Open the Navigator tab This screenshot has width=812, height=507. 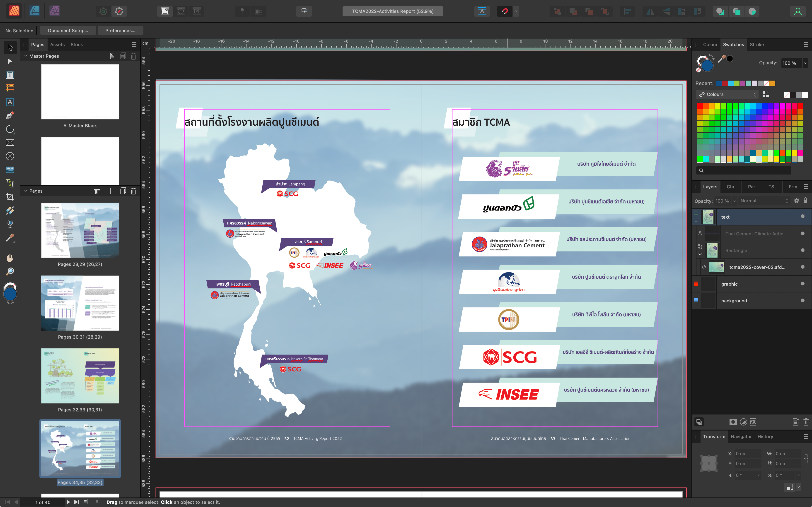click(x=741, y=437)
